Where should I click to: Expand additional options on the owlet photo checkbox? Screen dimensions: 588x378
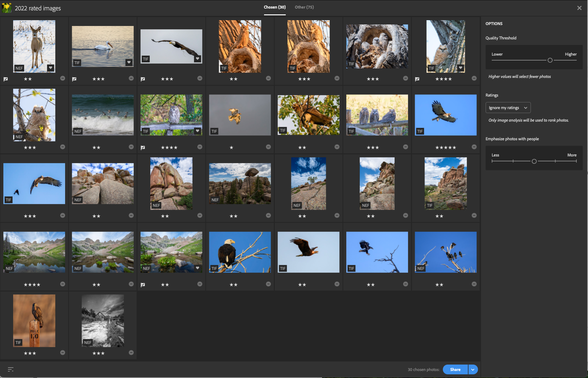pos(417,79)
